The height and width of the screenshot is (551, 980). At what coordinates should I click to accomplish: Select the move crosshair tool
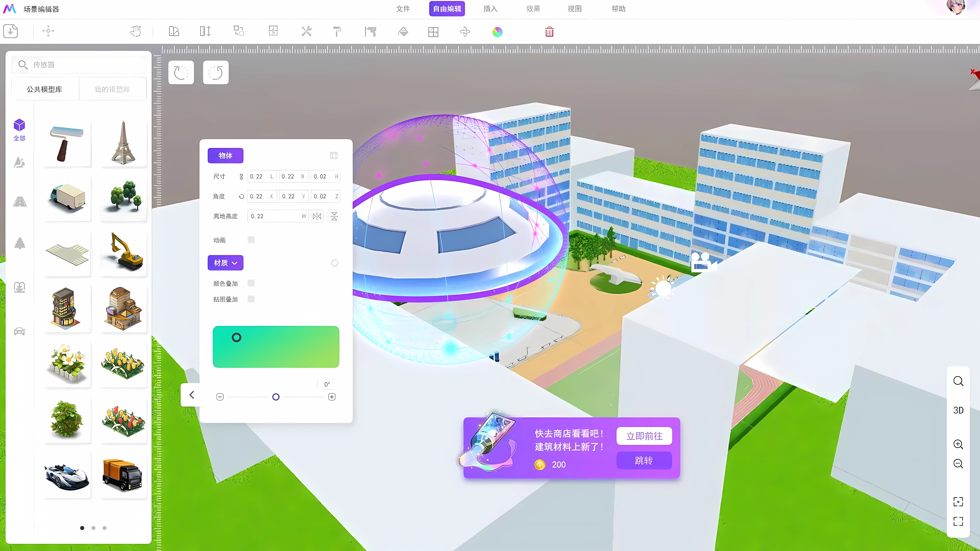(x=48, y=31)
